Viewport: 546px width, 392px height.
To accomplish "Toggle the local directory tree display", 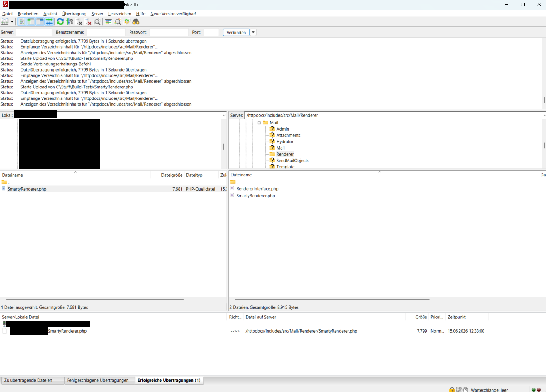I will pyautogui.click(x=31, y=22).
